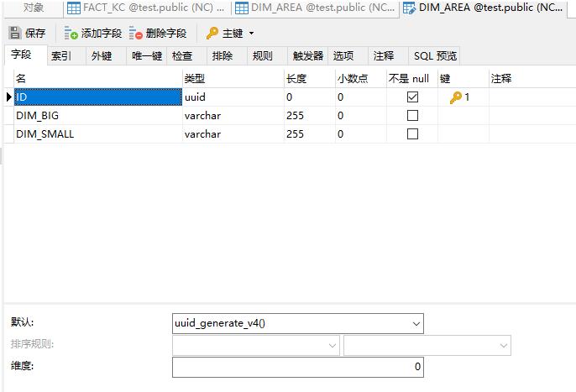Image resolution: width=576 pixels, height=392 pixels.
Task: Click the Add Field (添加字段) icon
Action: 71,34
